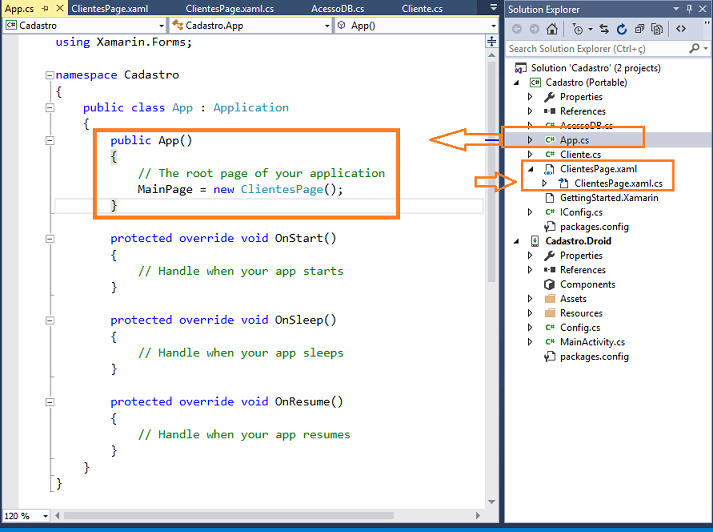713x532 pixels.
Task: Click the Pending Changes Filter clock icon
Action: click(577, 29)
